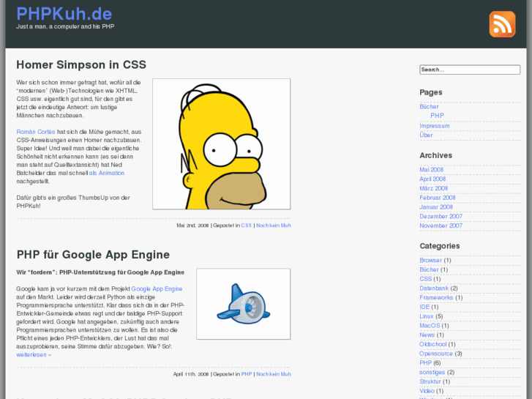The width and height of the screenshot is (532, 399).
Task: Select the Oldschool category
Action: click(433, 344)
